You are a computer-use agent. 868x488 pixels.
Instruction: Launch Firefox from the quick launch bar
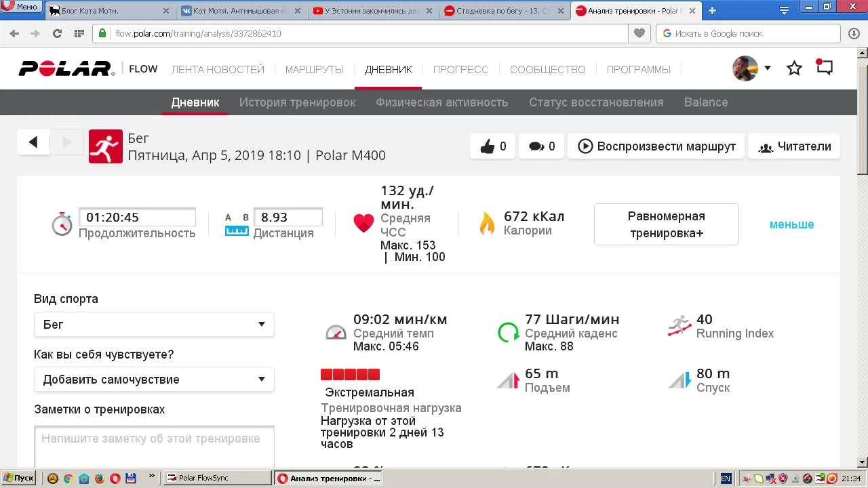click(100, 478)
